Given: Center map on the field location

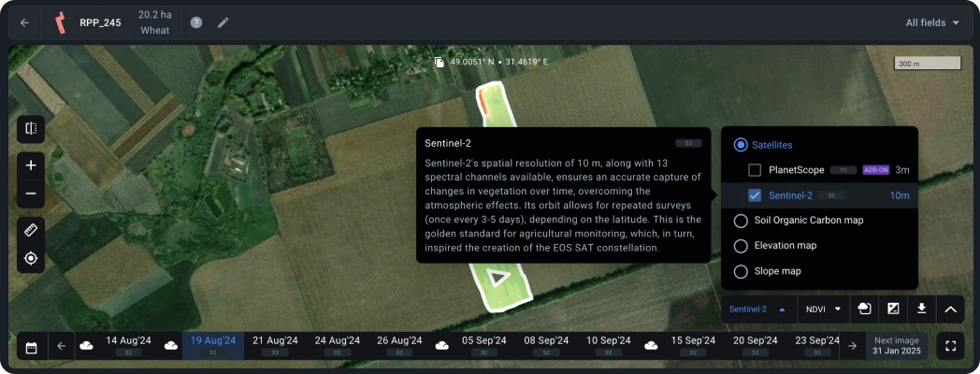Looking at the screenshot, I should [x=31, y=258].
